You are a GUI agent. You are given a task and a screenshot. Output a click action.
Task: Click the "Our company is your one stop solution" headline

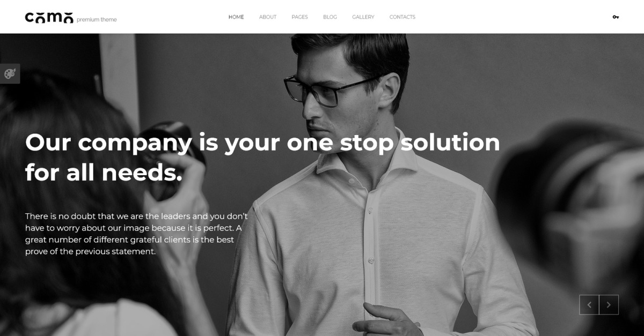(262, 143)
